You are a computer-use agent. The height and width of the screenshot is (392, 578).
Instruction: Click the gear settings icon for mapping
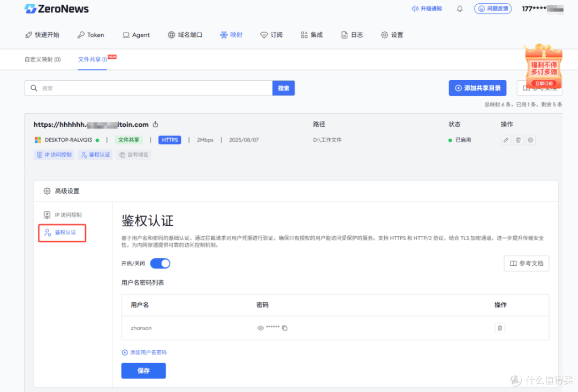tap(530, 140)
